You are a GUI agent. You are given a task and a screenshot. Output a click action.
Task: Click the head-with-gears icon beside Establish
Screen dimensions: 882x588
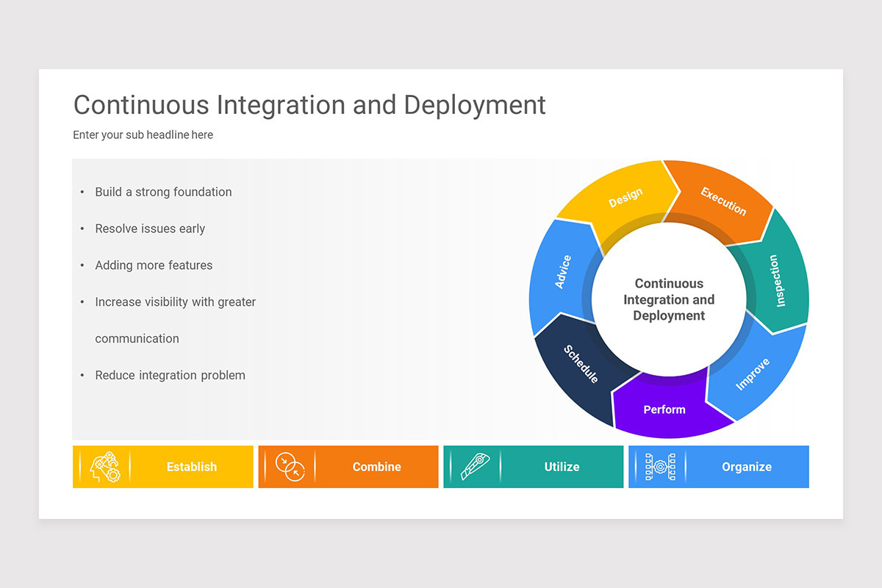point(103,467)
